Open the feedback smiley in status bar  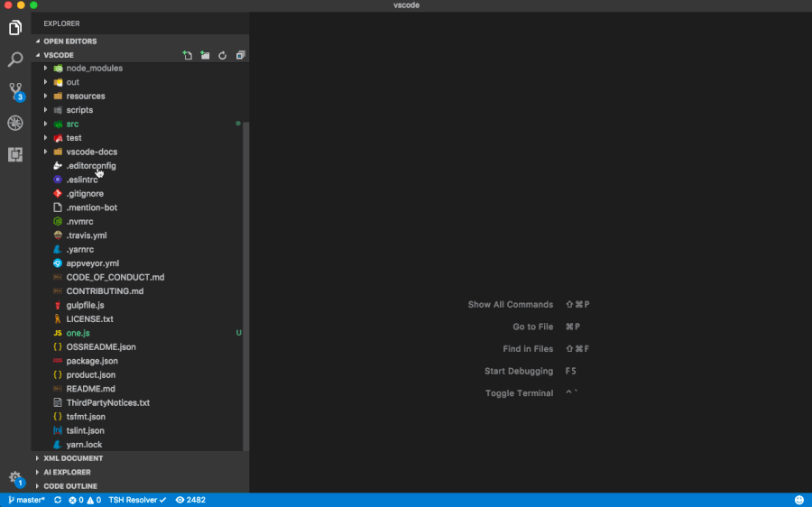(x=799, y=500)
